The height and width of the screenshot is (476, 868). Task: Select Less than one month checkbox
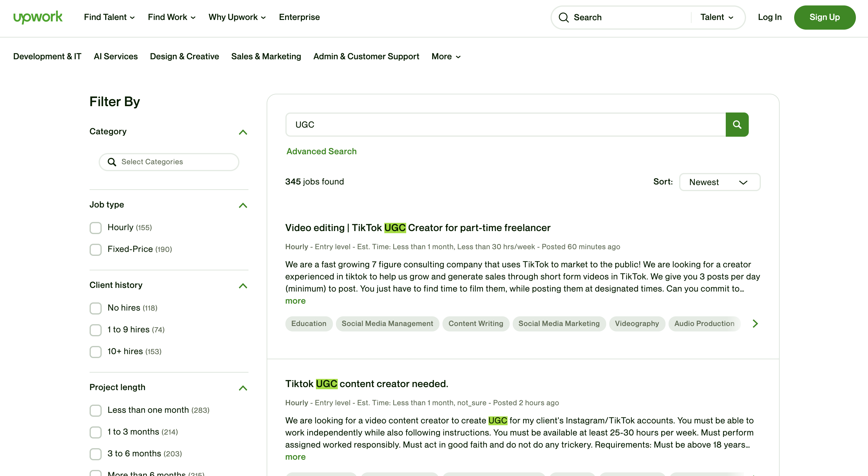coord(96,410)
